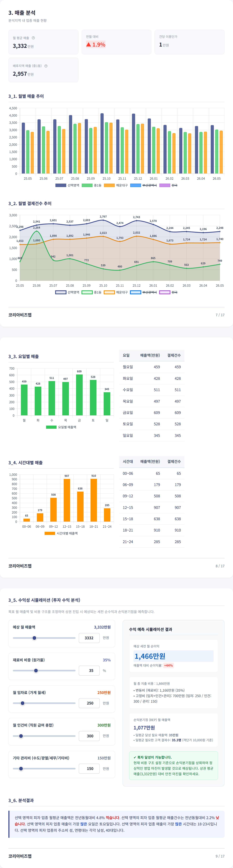
Task: Click the help icon beside 월 평균 매출
Action: coord(33,38)
